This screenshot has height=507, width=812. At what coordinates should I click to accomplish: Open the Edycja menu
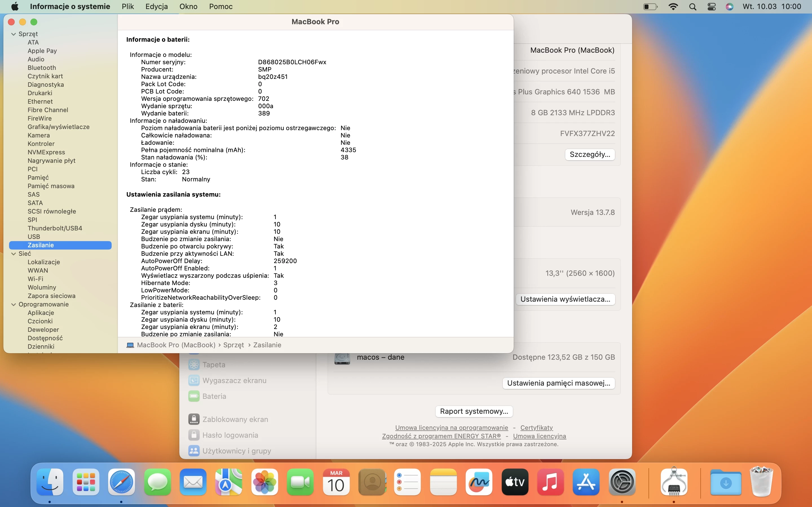click(x=156, y=6)
